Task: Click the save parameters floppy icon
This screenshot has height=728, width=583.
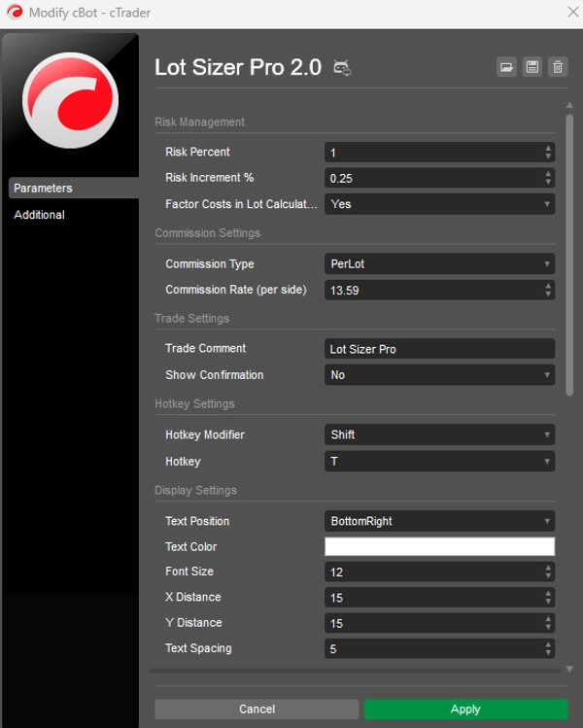Action: tap(532, 67)
